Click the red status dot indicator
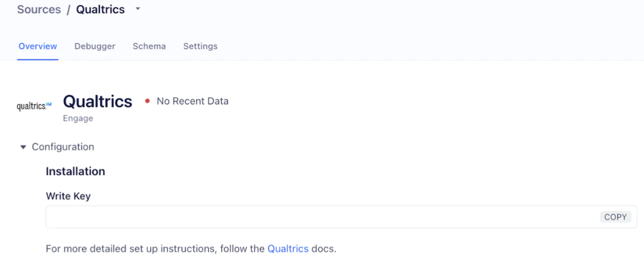 point(147,101)
